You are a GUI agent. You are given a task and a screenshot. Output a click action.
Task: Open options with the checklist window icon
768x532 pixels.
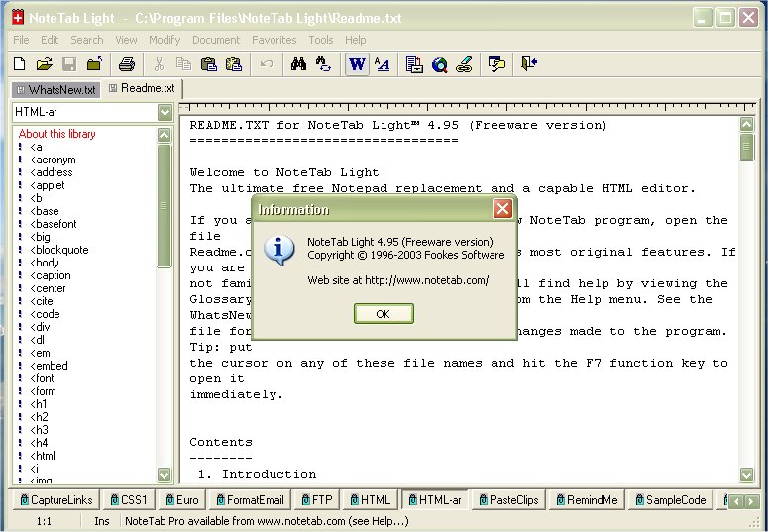coord(496,64)
